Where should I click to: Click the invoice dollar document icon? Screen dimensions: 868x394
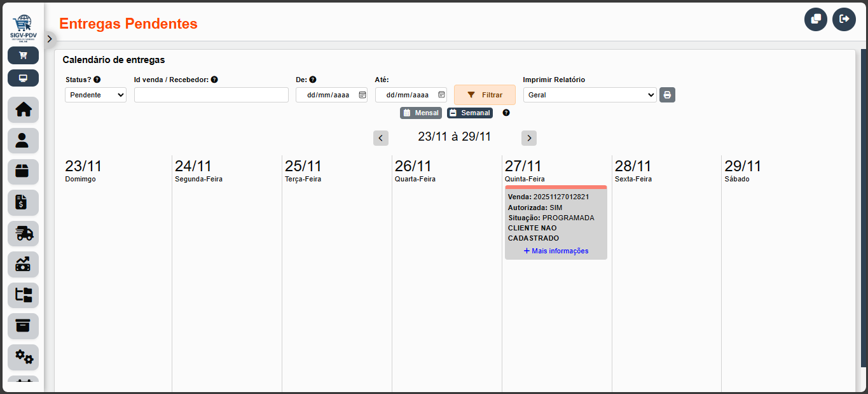pos(23,202)
